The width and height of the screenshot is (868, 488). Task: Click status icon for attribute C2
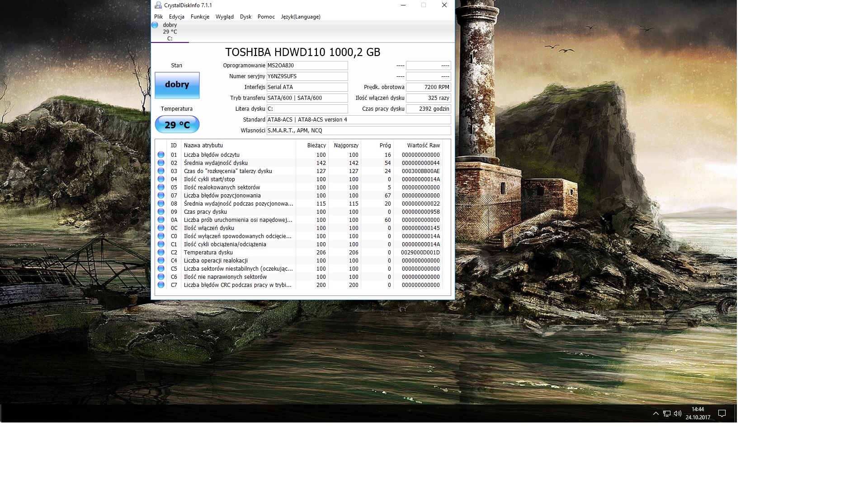pos(161,252)
